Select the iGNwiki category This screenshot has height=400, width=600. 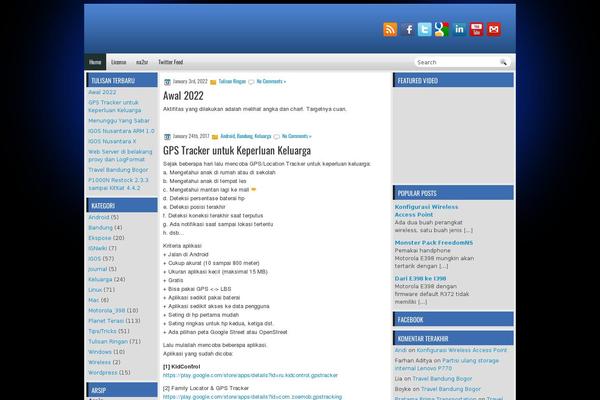click(x=98, y=248)
